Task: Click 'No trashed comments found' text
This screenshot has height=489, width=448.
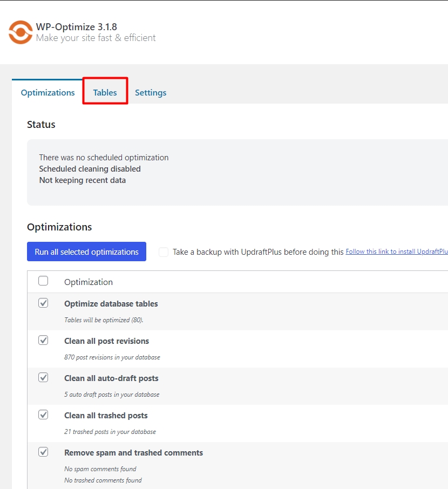Action: tap(103, 480)
